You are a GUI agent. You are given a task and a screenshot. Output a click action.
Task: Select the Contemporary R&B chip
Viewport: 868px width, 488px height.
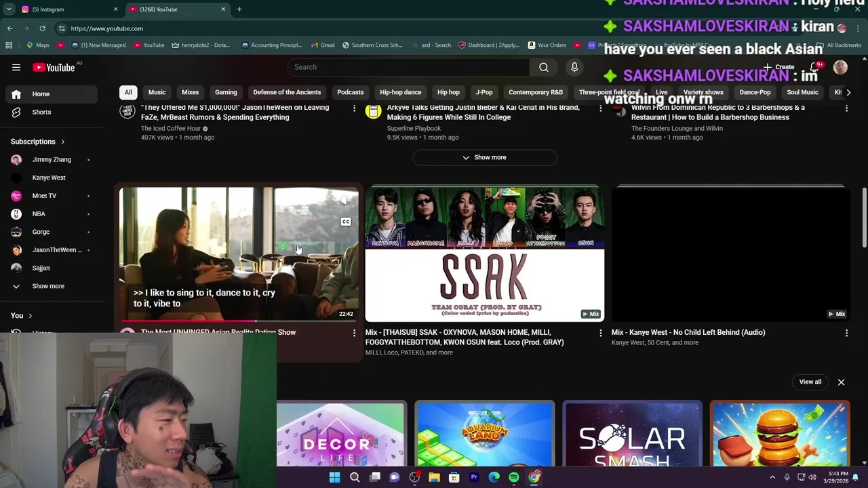pyautogui.click(x=536, y=92)
